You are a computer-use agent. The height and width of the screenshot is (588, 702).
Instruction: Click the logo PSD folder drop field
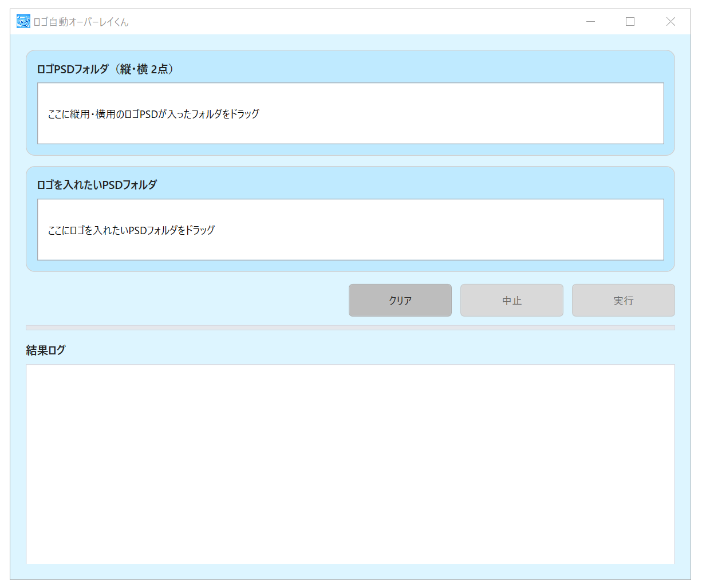[350, 113]
